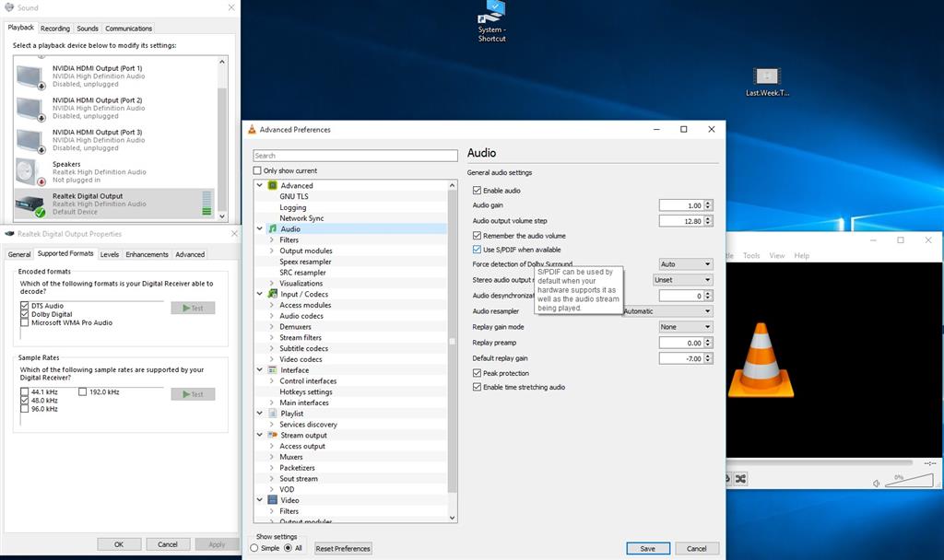This screenshot has width=944, height=560.
Task: Collapse the Advanced tree node
Action: [259, 185]
